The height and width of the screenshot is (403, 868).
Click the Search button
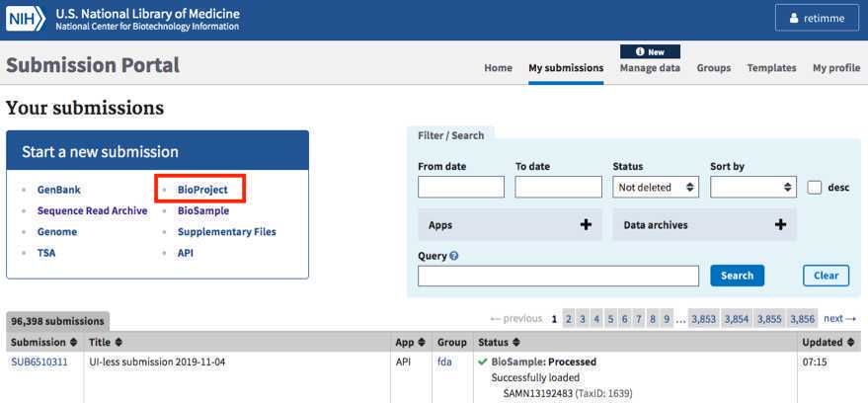[737, 276]
